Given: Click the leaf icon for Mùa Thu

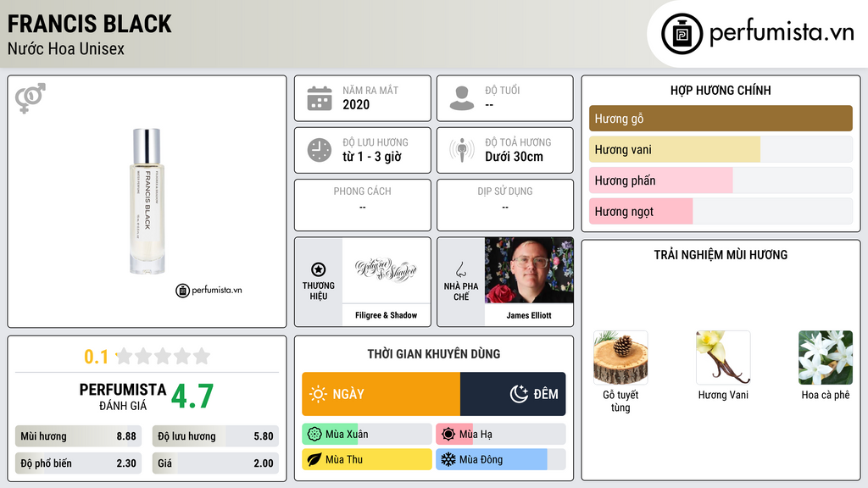Looking at the screenshot, I should tap(314, 459).
